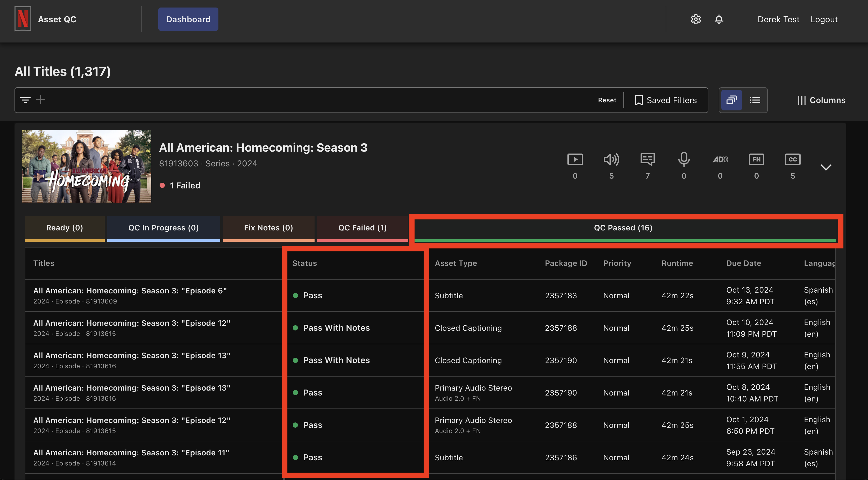Click the audio speaker asset icon
This screenshot has height=480, width=868.
[x=611, y=159]
